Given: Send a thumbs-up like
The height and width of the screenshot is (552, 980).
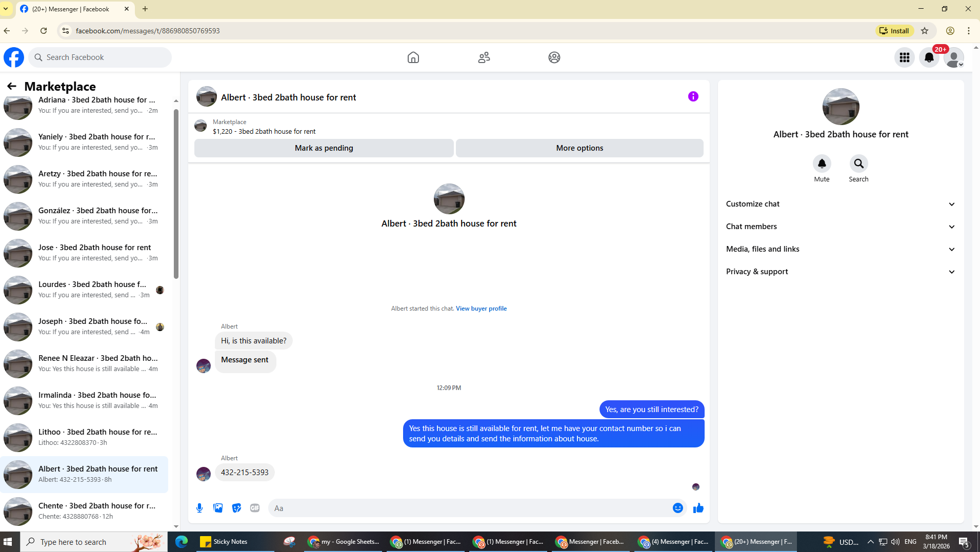Looking at the screenshot, I should 698,508.
